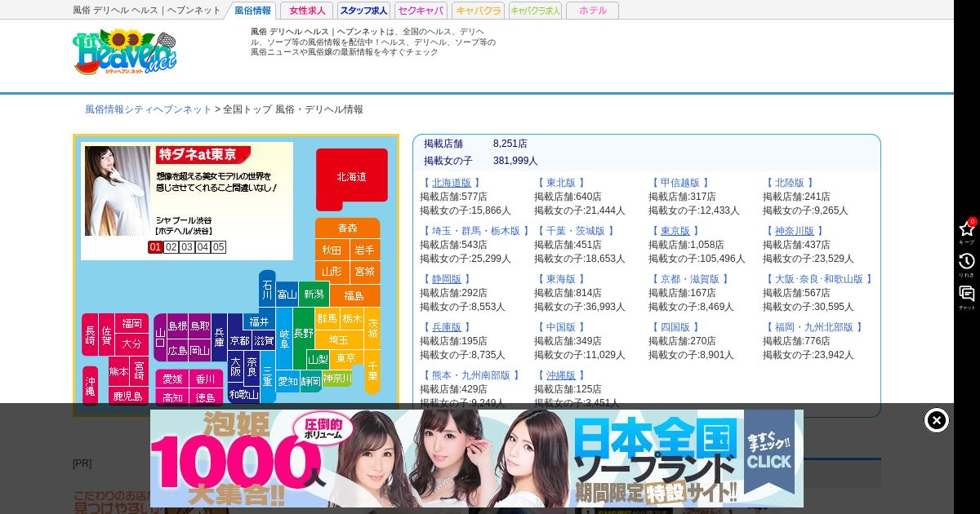Screen dimensions: 980x514
Task: Select 千葉 on the map
Action: [372, 371]
